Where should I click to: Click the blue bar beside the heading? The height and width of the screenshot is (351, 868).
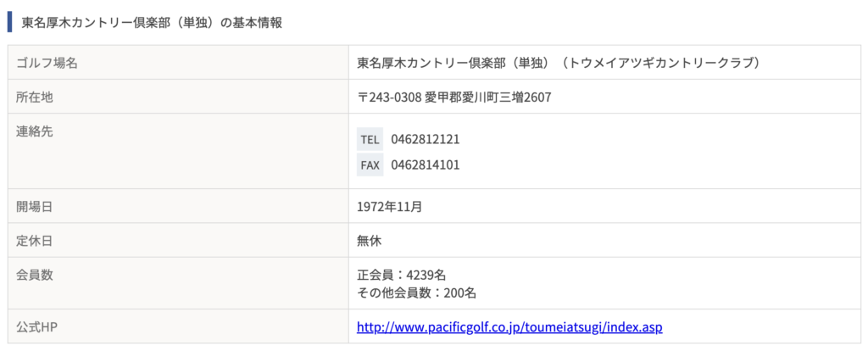point(9,23)
